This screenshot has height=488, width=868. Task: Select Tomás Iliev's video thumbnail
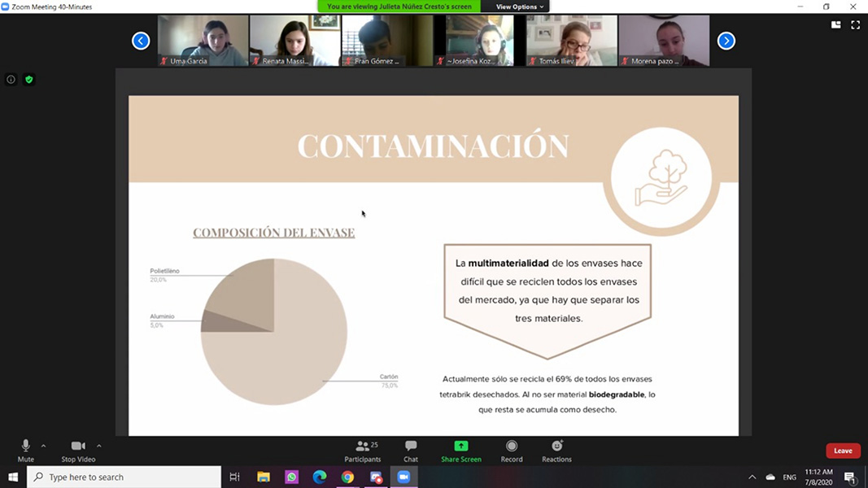point(571,41)
